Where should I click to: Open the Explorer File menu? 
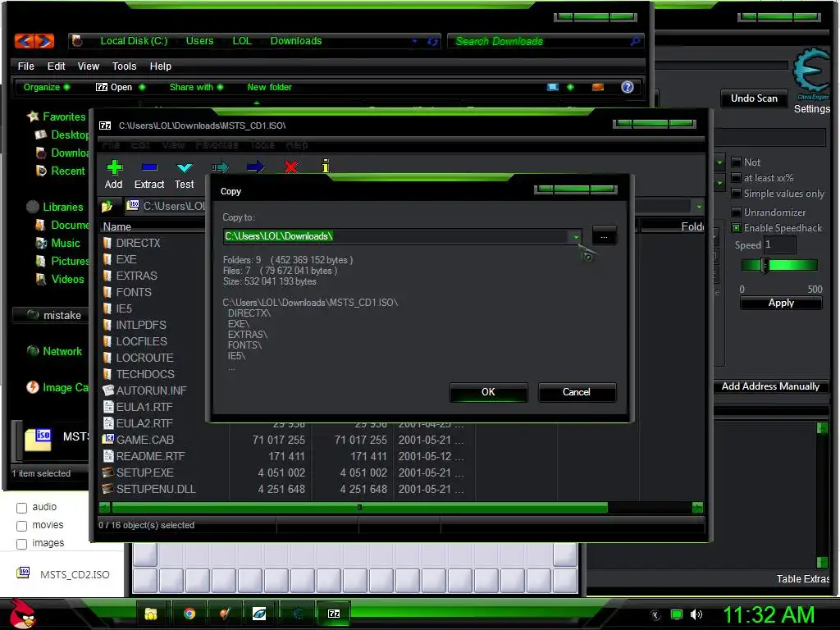(25, 66)
